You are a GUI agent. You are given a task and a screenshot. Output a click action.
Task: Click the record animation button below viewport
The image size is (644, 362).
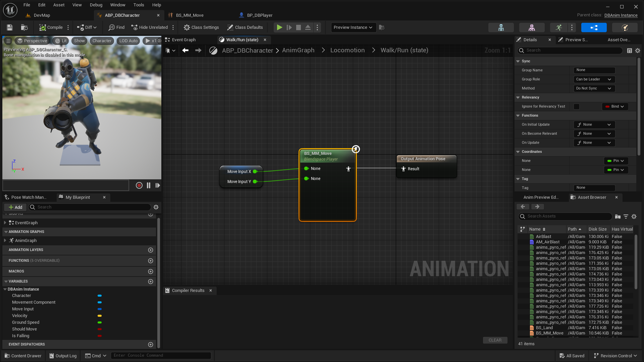coord(139,185)
